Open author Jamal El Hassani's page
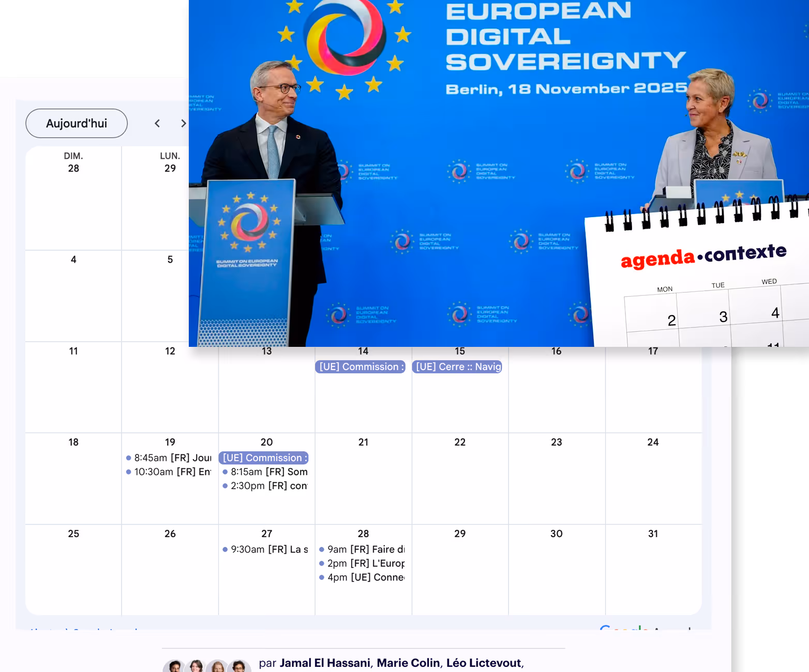The image size is (809, 672). pyautogui.click(x=325, y=663)
